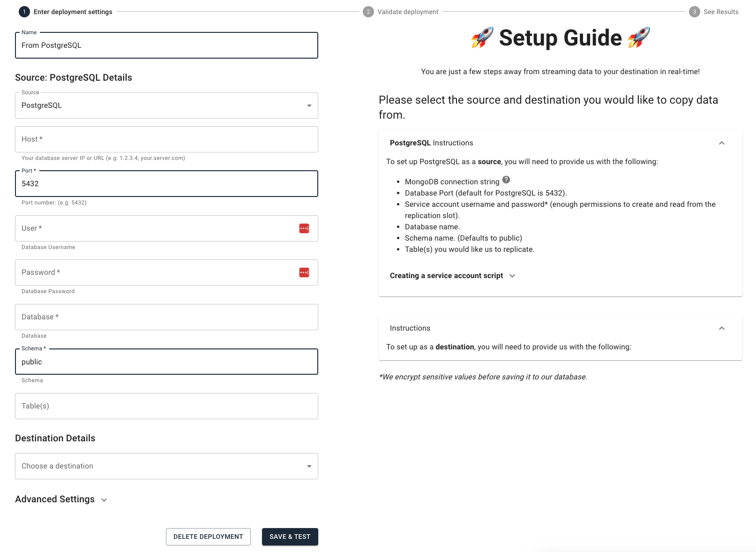The height and width of the screenshot is (552, 756).
Task: Expand the Advanced Settings section
Action: (x=104, y=500)
